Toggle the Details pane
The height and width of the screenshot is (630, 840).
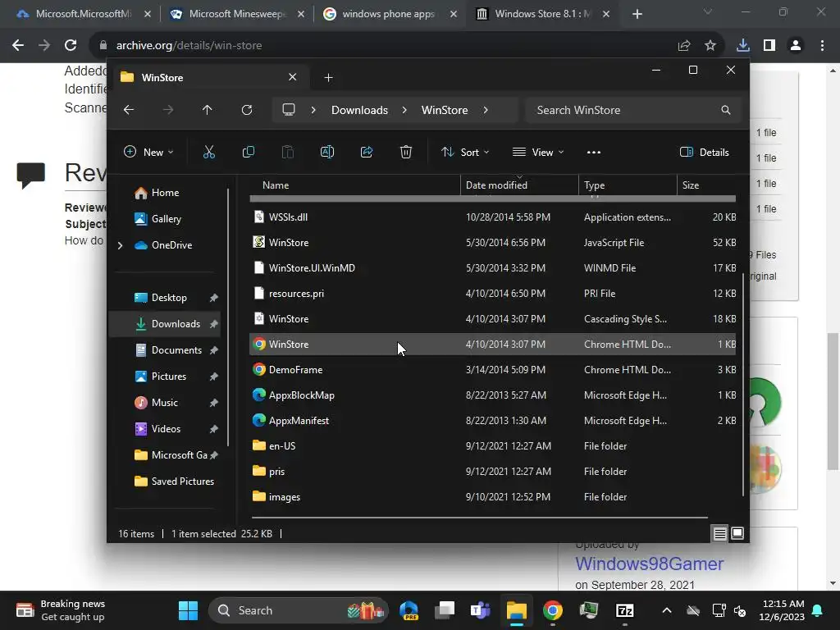point(704,152)
